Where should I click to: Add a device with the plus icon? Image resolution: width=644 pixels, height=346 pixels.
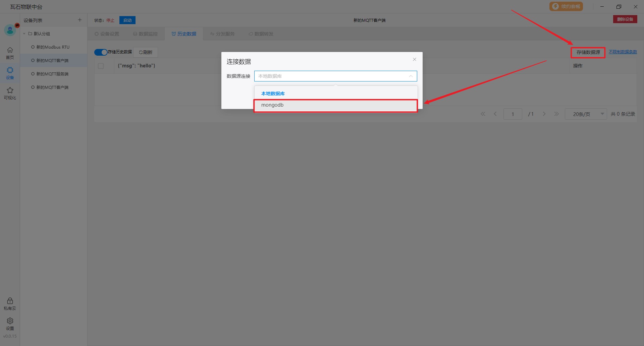click(80, 20)
